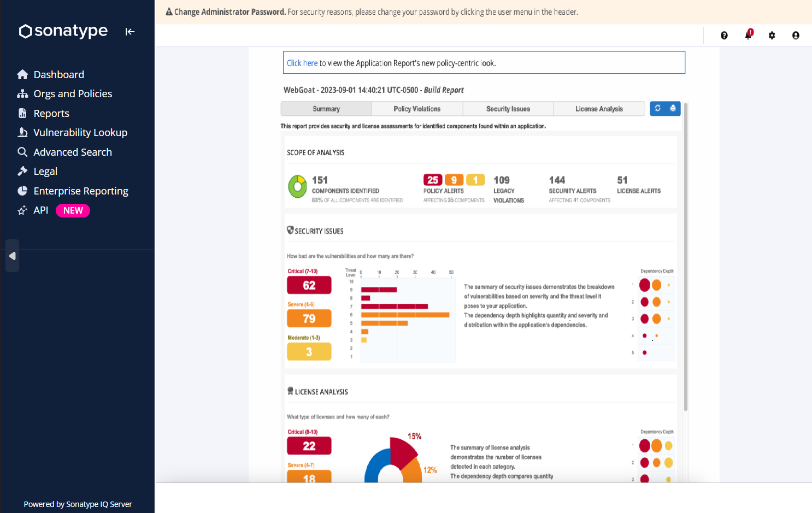Collapse the sidebar with the arrow icon
Image resolution: width=812 pixels, height=513 pixels.
coord(130,32)
